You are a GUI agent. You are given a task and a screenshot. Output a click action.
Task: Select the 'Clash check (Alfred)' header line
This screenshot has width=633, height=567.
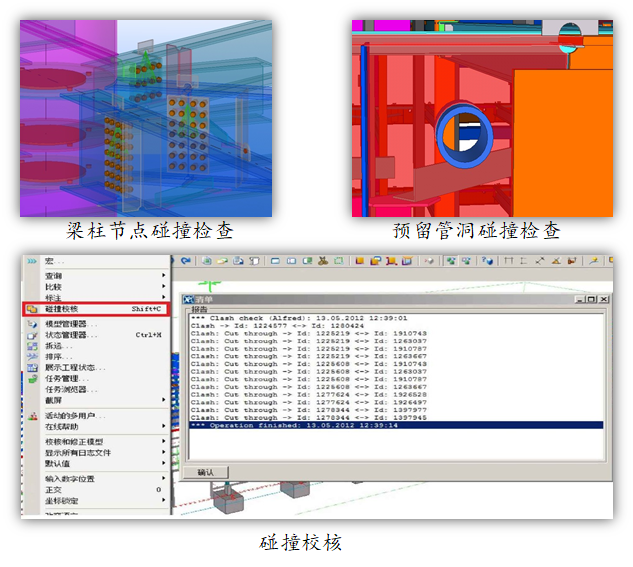pos(299,318)
